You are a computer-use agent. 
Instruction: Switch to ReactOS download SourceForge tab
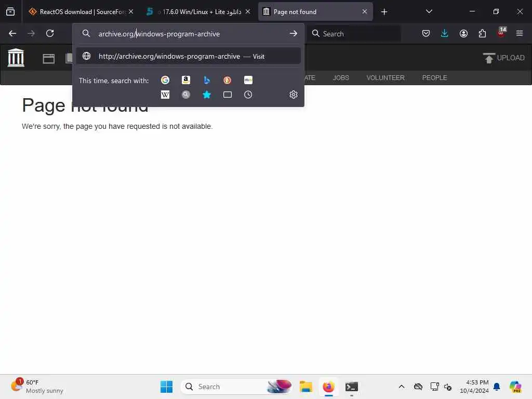pos(81,12)
